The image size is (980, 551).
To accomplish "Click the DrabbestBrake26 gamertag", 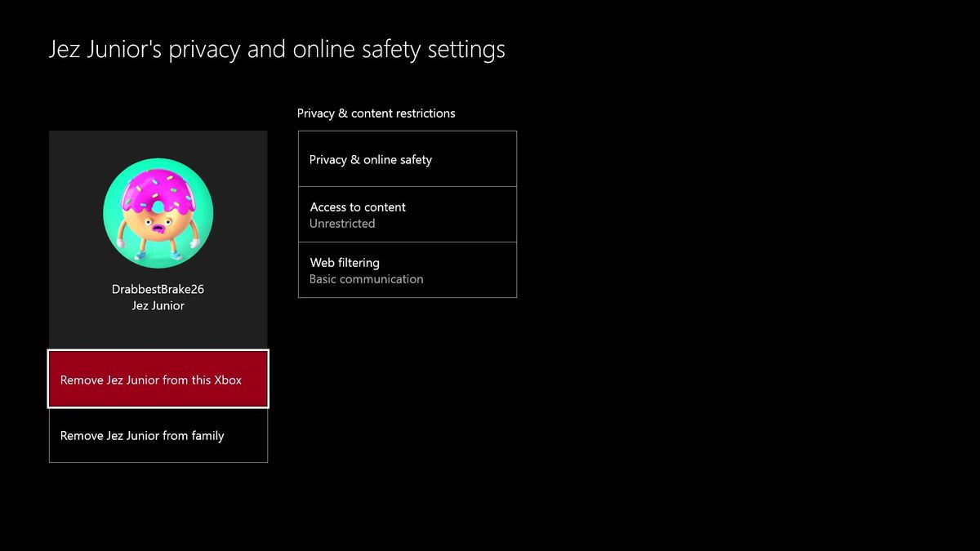I will pyautogui.click(x=158, y=288).
